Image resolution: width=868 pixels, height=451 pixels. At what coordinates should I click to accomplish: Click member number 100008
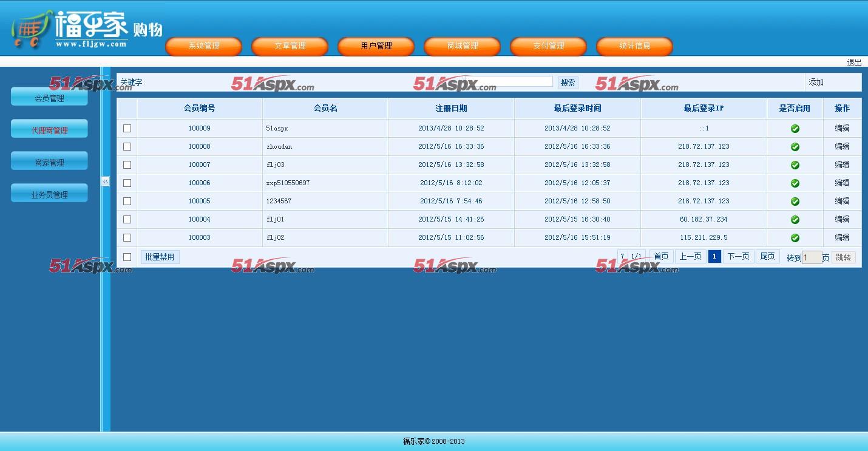(x=199, y=146)
